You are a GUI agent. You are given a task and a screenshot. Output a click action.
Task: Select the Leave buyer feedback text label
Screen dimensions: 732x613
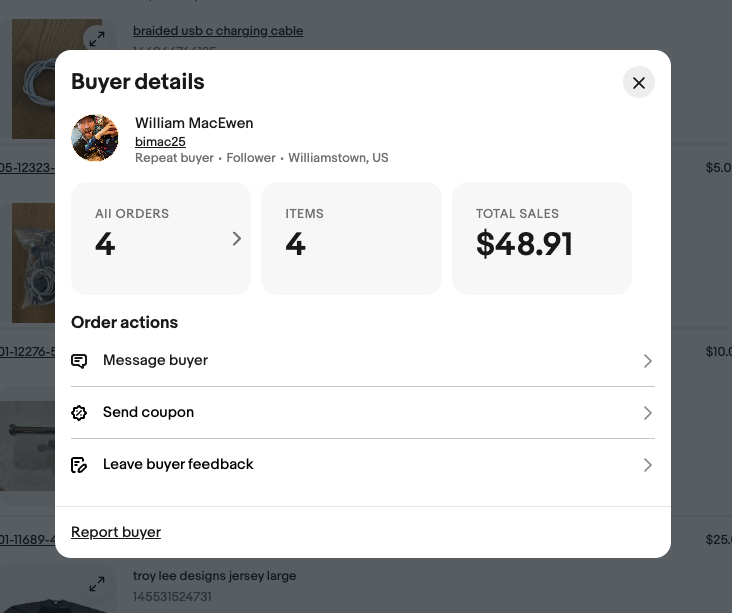(178, 464)
